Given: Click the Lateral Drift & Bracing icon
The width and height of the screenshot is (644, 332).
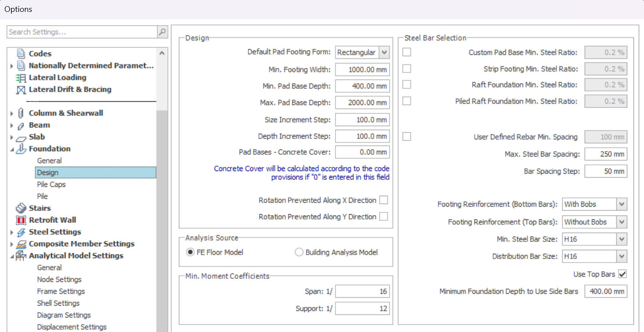Looking at the screenshot, I should pyautogui.click(x=21, y=90).
